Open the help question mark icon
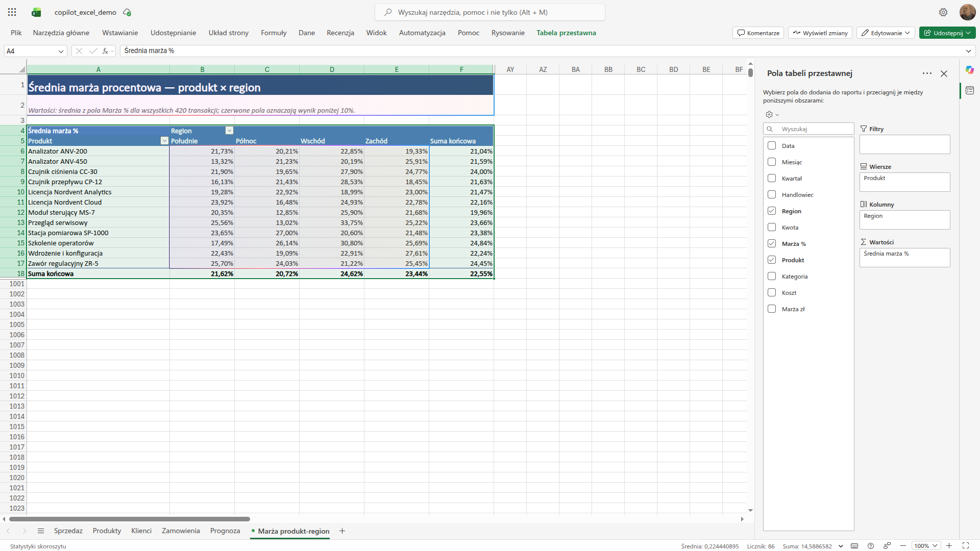Screen dimensions: 980x551 [871, 546]
